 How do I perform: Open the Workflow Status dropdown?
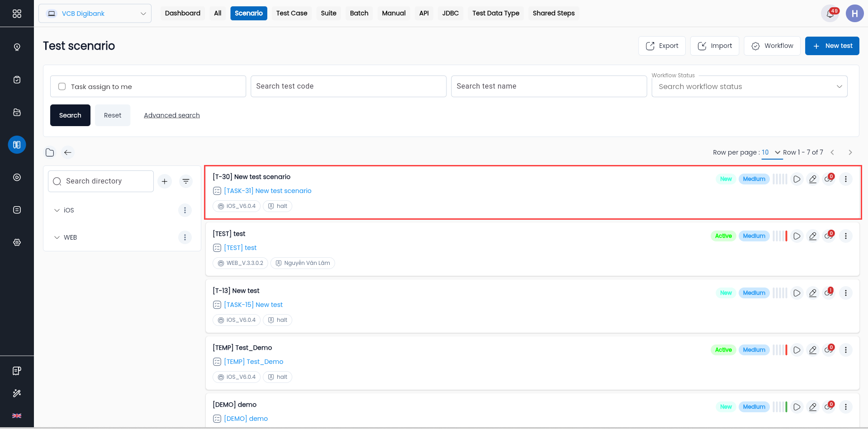point(749,86)
